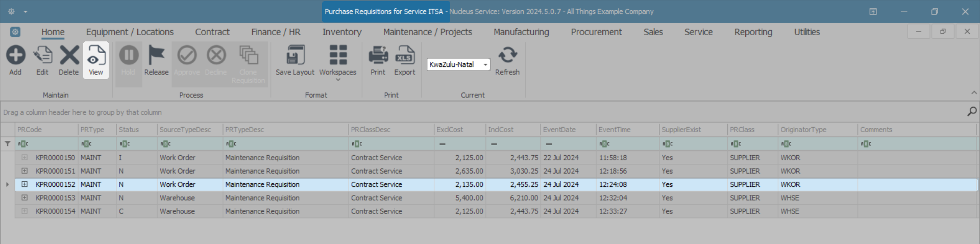Click the Export XLS icon
The image size is (980, 244).
click(x=405, y=55)
